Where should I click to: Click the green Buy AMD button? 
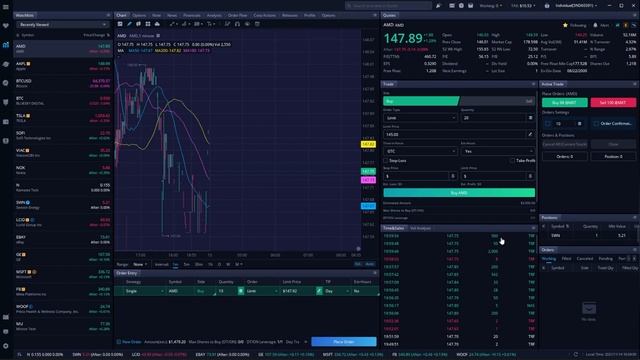click(x=459, y=193)
